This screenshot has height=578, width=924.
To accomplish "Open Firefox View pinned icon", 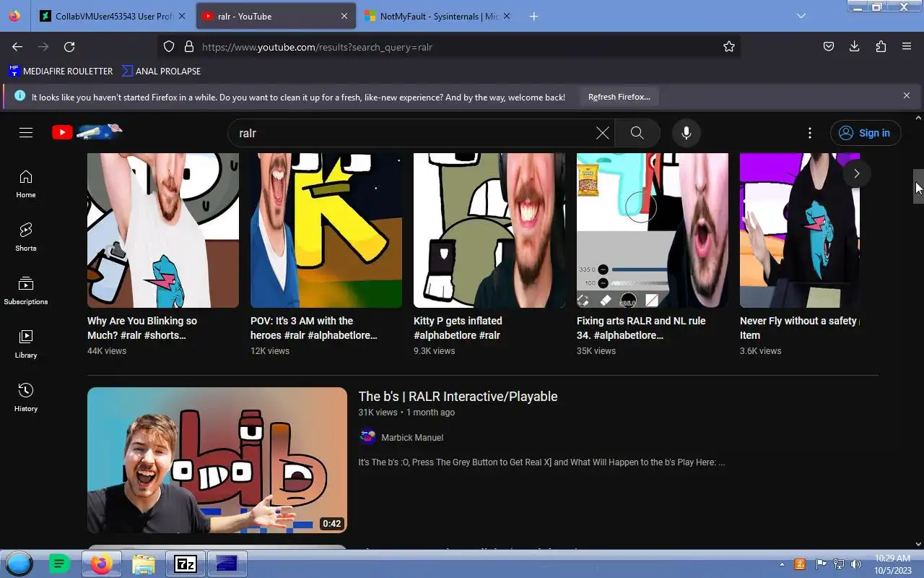I will (x=15, y=16).
